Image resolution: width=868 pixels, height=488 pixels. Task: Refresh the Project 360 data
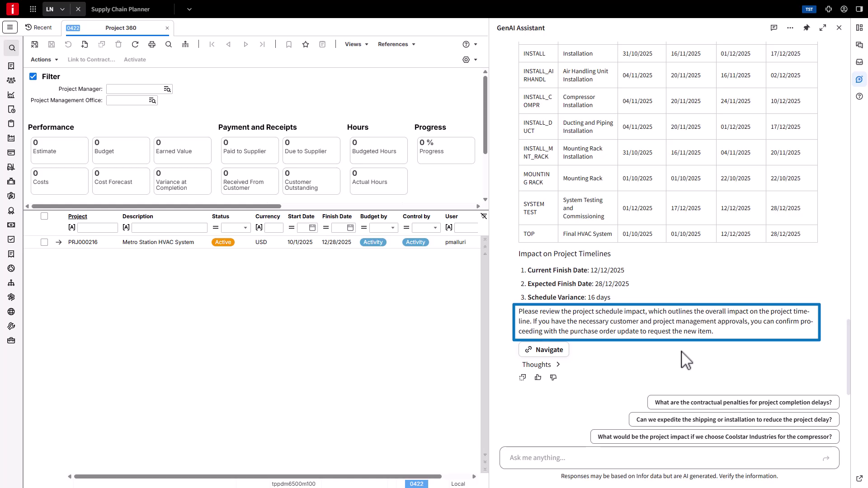(135, 44)
